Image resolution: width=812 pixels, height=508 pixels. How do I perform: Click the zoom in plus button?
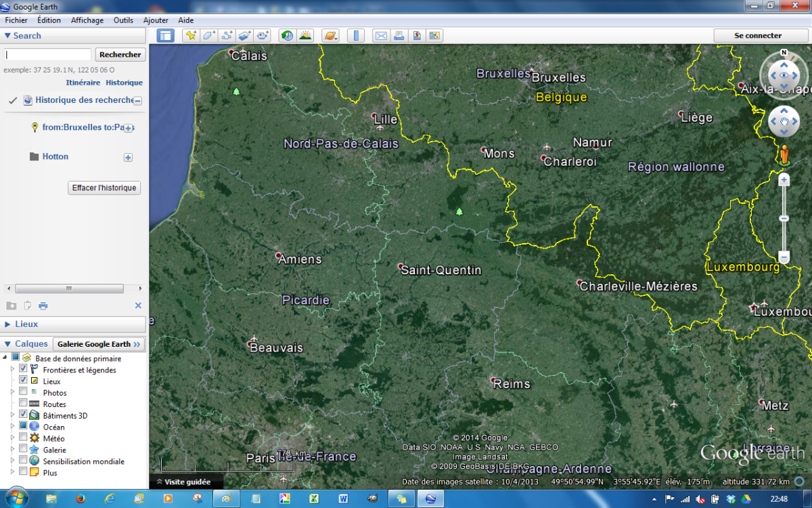pos(784,179)
